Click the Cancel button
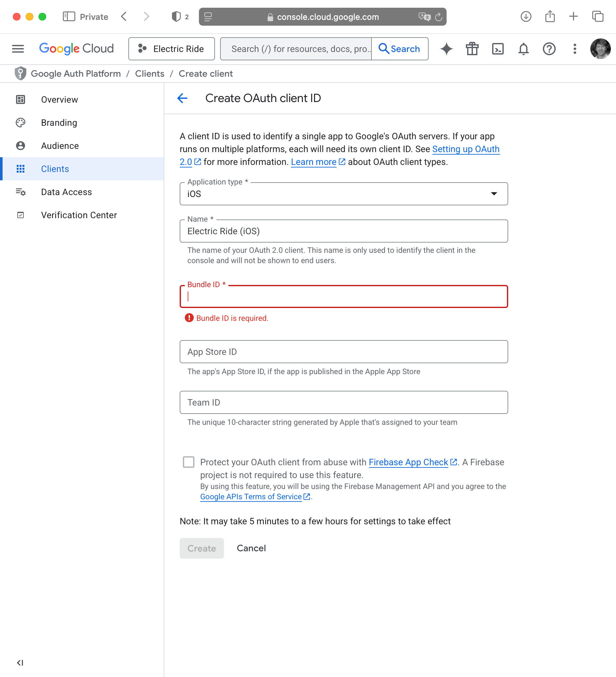 [x=251, y=548]
